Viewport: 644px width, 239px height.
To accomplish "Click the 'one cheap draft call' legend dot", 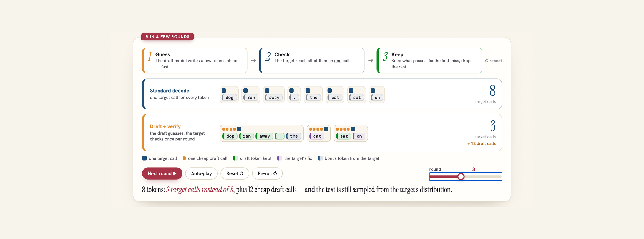I will click(184, 158).
